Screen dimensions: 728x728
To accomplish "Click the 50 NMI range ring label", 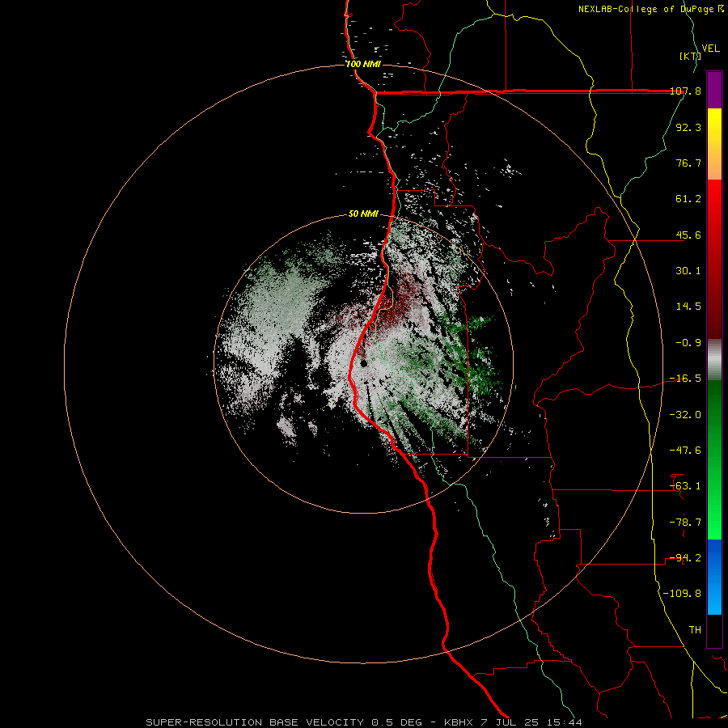I will coord(363,214).
